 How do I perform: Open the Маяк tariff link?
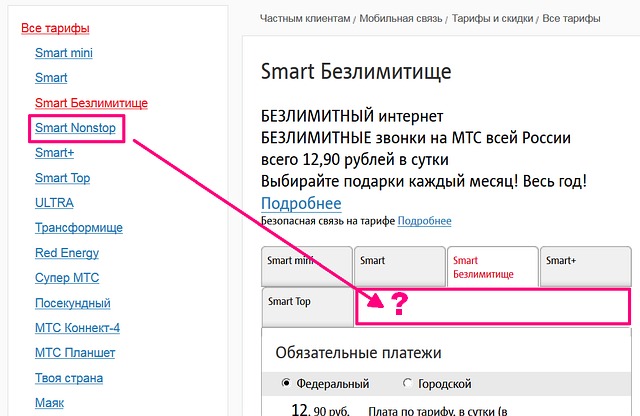[49, 403]
